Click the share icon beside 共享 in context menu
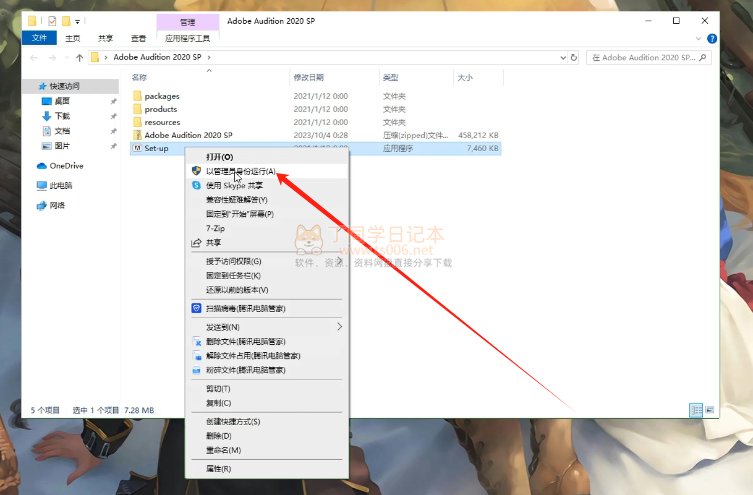The height and width of the screenshot is (495, 753). point(196,243)
